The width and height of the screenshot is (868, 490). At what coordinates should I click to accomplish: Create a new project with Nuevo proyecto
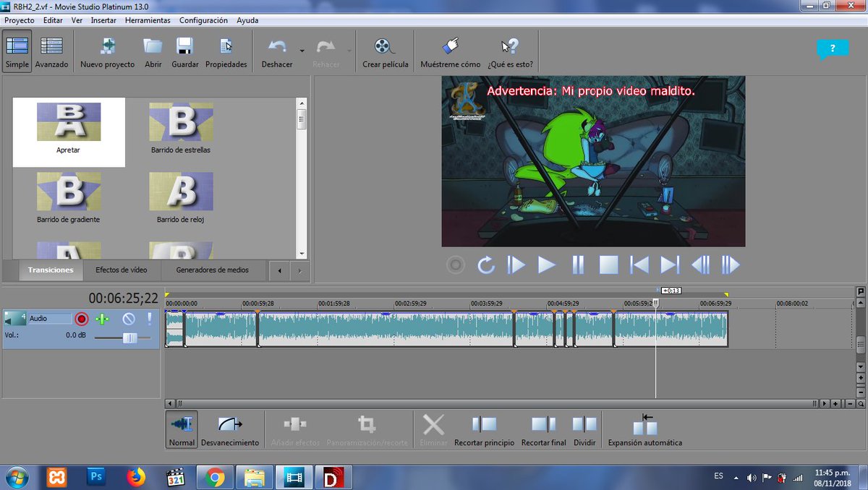(107, 51)
